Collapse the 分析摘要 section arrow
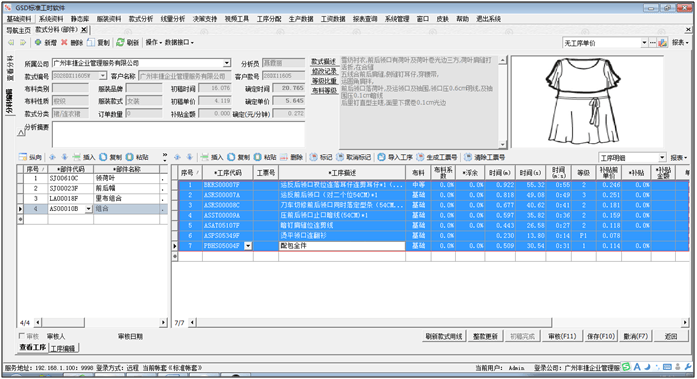The image size is (697, 379). [x=21, y=132]
